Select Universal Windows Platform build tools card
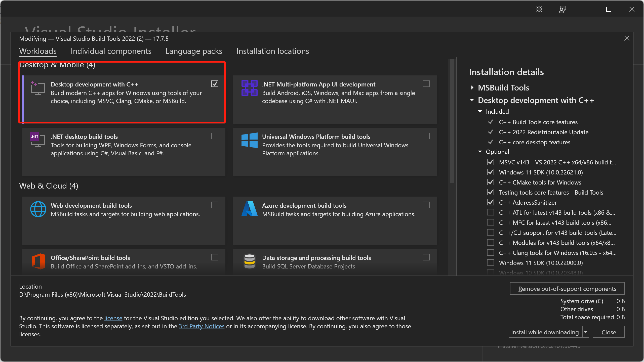 coord(335,152)
